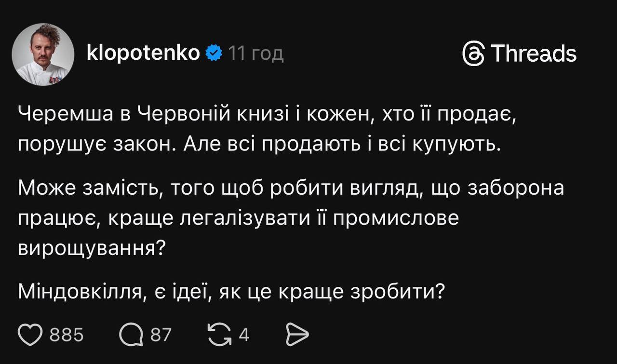Image resolution: width=617 pixels, height=364 pixels.
Task: Open the klopotenko username link
Action: [143, 53]
